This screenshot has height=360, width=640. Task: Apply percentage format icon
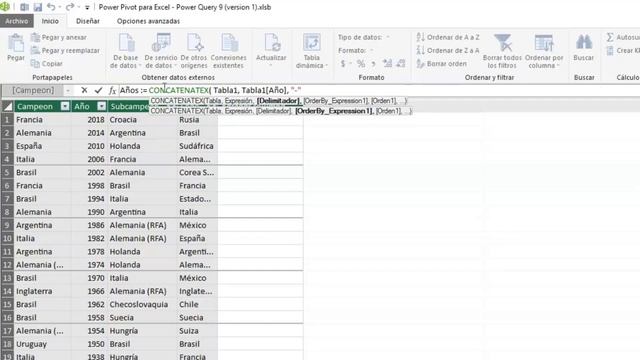pyautogui.click(x=361, y=64)
